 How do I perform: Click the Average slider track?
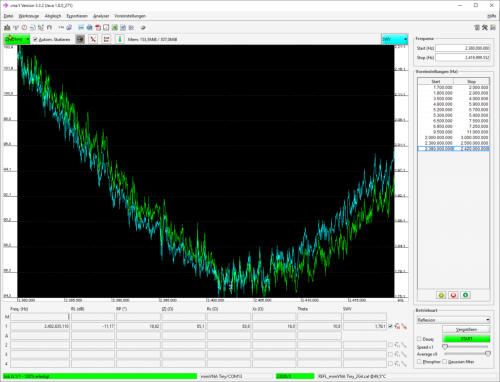tap(467, 354)
